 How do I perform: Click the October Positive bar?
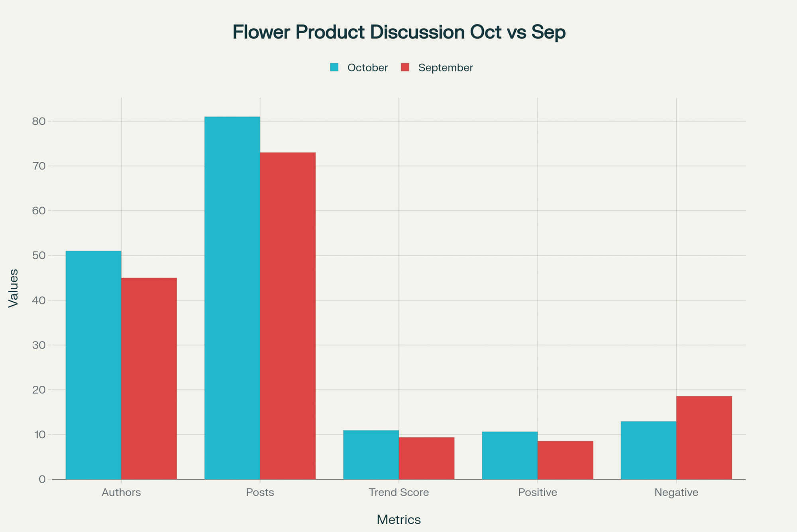(x=510, y=455)
